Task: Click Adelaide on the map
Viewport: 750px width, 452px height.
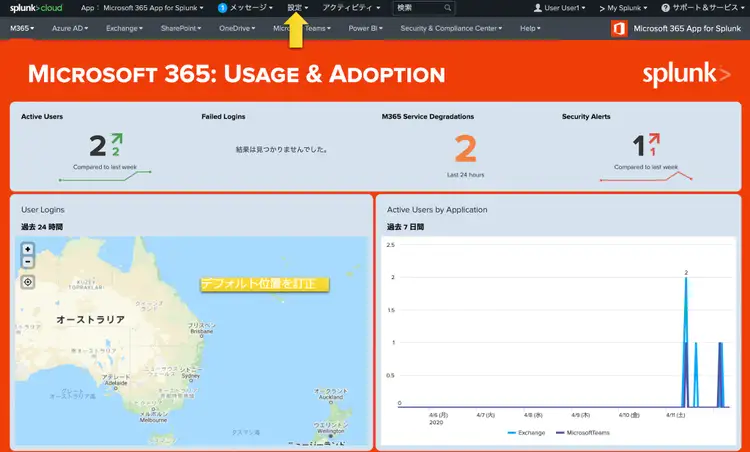Action: coord(115,380)
